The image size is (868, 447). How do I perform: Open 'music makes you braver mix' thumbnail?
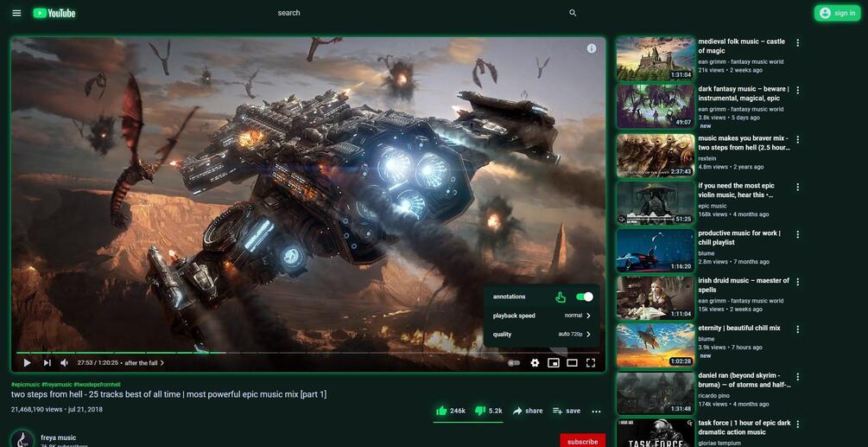point(656,155)
